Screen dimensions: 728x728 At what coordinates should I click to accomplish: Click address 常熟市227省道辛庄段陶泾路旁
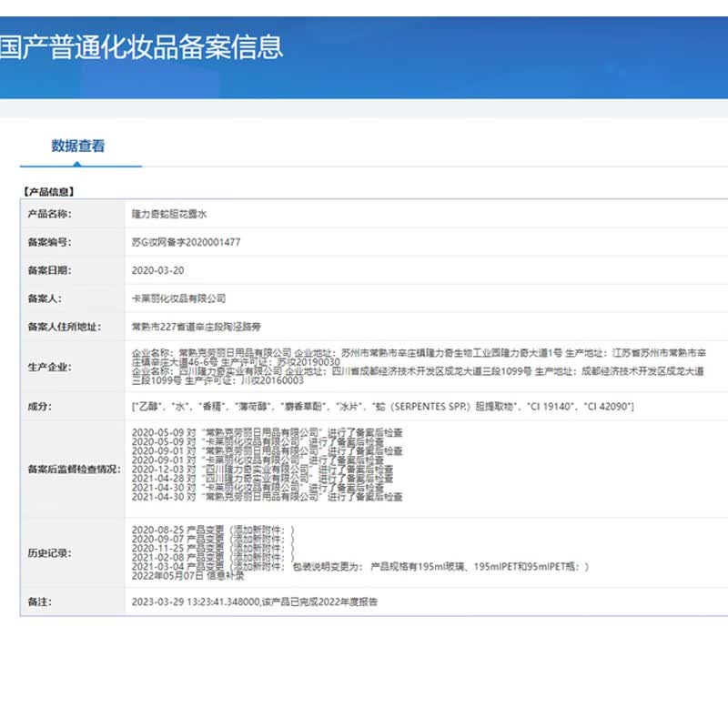tap(197, 327)
